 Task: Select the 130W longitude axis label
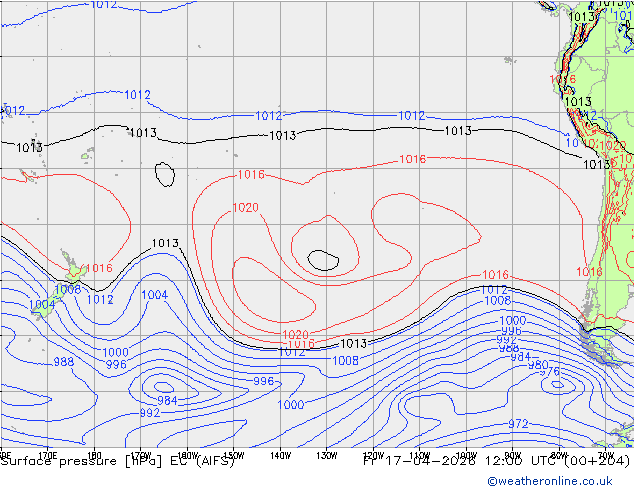327,456
